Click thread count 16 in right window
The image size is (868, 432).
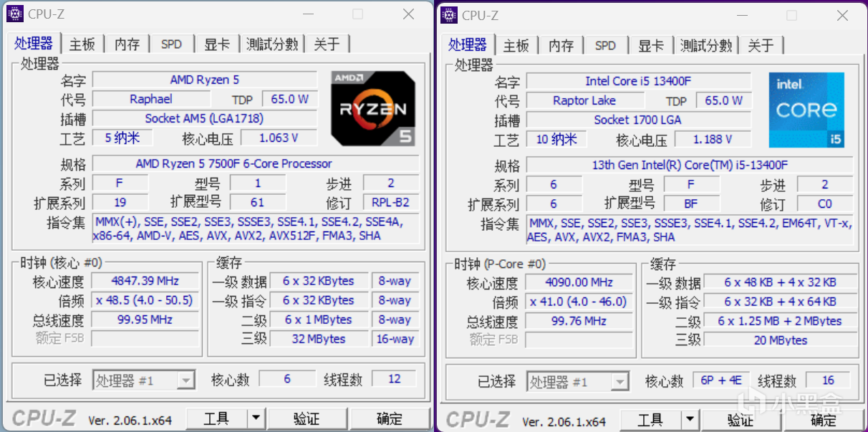click(828, 381)
